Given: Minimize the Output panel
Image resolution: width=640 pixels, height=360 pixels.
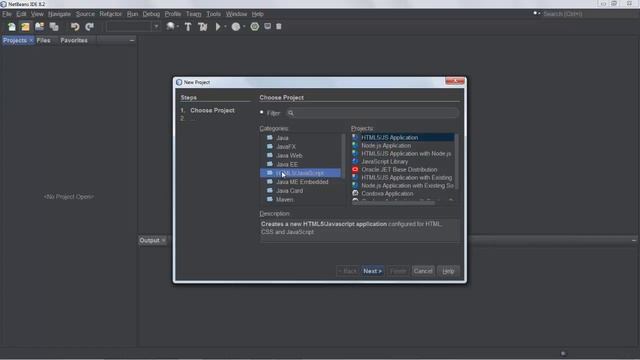Looking at the screenshot, I should coord(634,240).
